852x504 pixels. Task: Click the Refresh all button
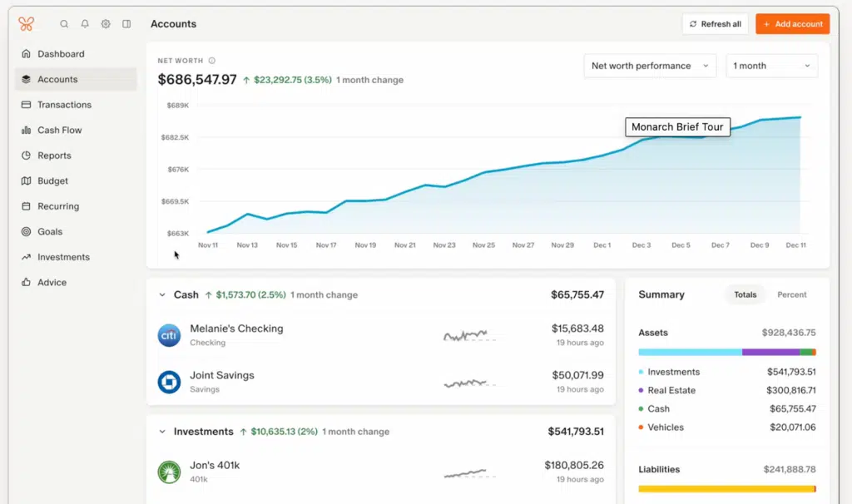click(715, 24)
